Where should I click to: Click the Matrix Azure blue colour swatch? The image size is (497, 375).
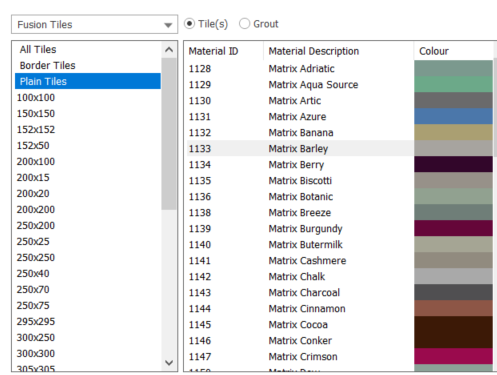[x=453, y=116]
